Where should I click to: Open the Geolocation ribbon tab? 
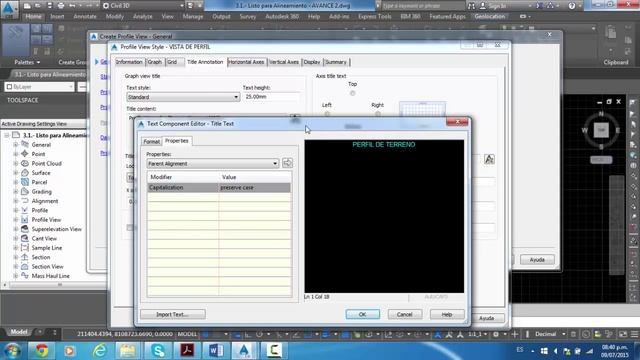489,17
